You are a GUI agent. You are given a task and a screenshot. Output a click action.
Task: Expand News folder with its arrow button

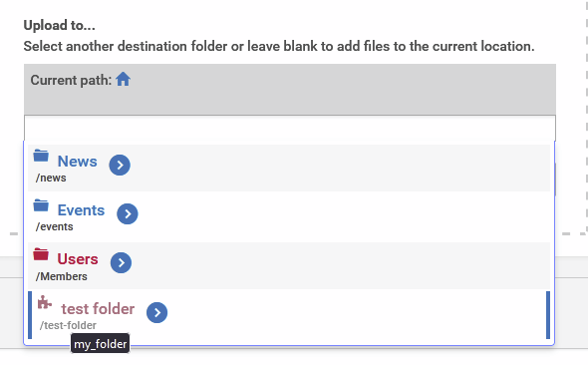pos(120,166)
